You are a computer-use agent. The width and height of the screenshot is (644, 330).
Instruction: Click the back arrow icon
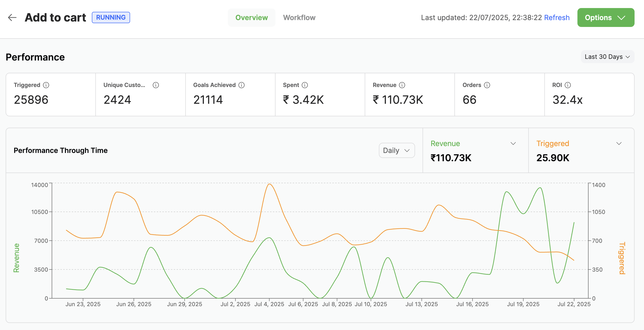click(12, 17)
